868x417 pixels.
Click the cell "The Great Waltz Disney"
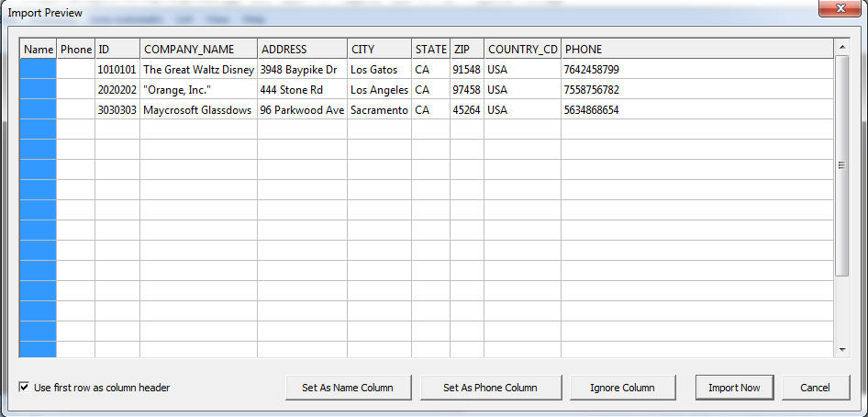[199, 70]
